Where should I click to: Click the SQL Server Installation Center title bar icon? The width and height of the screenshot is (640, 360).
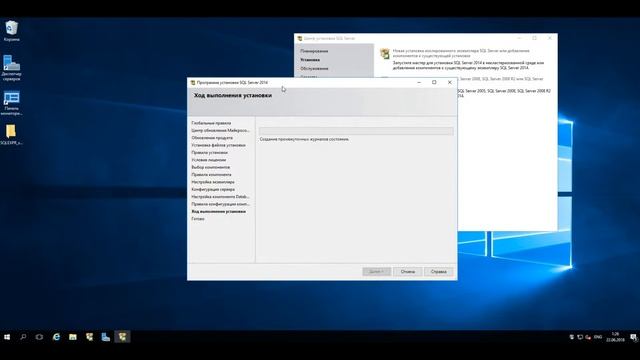(300, 38)
